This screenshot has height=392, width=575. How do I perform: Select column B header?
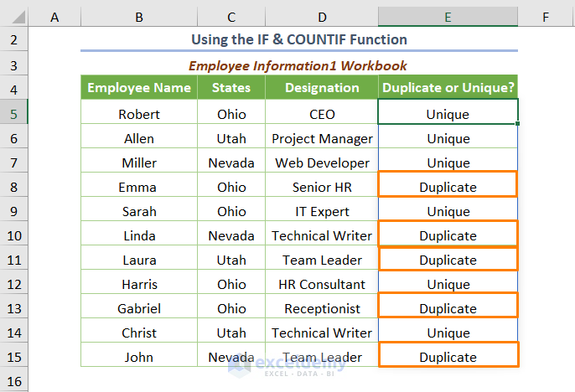point(138,16)
